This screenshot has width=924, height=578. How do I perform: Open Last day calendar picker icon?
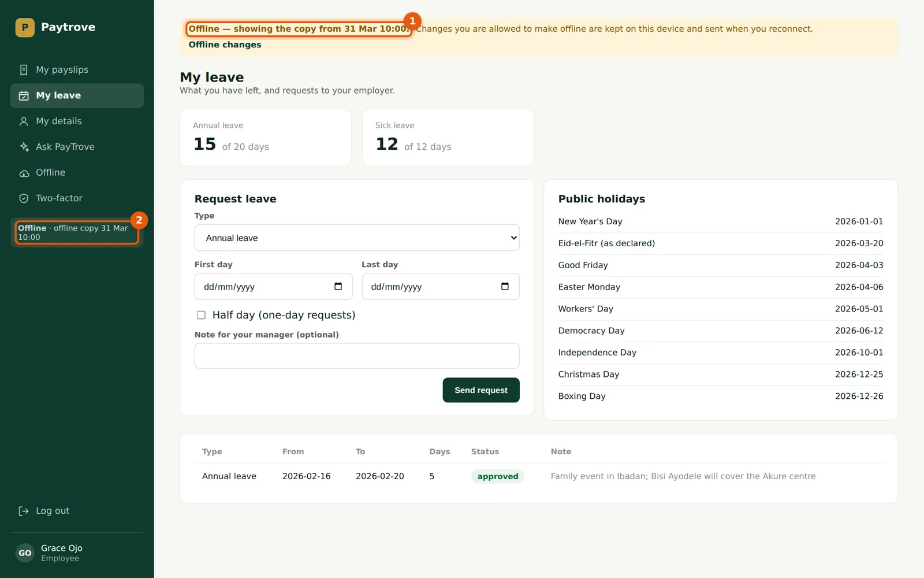tap(505, 286)
